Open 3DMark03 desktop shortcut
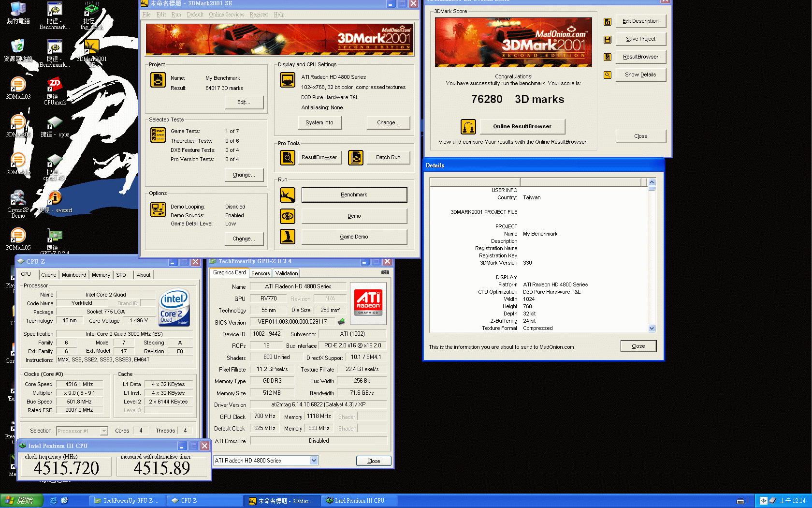812x508 pixels. point(18,88)
